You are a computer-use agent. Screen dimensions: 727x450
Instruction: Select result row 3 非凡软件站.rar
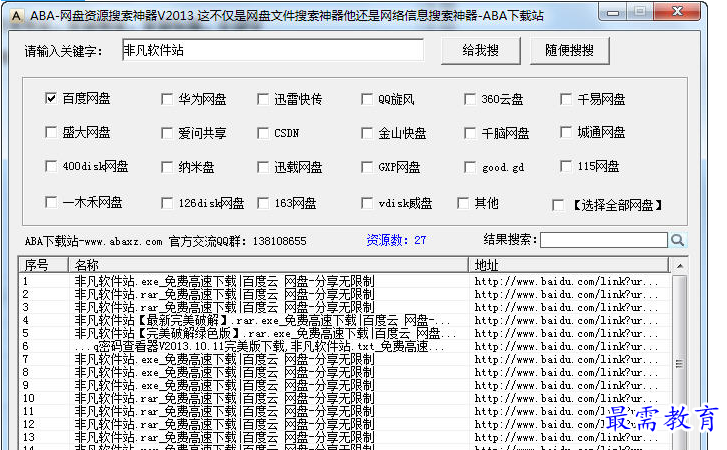click(344, 307)
